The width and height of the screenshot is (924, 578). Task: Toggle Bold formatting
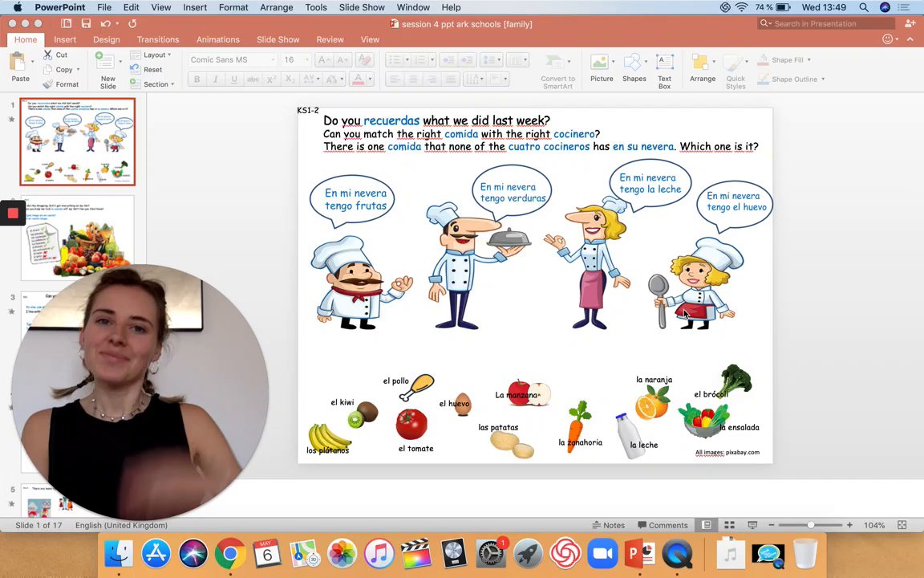[x=197, y=79]
